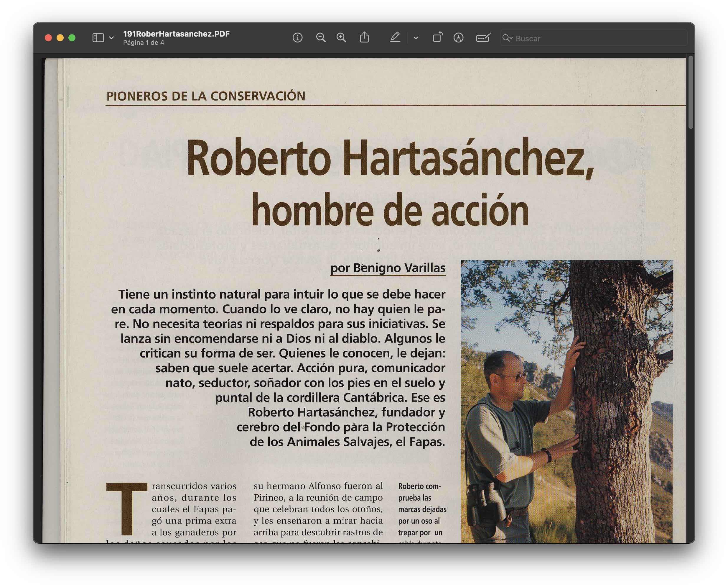Click the 'de los Animales Salvajes, el Fapas.' line
Viewport: 728px width, 587px height.
pyautogui.click(x=347, y=442)
